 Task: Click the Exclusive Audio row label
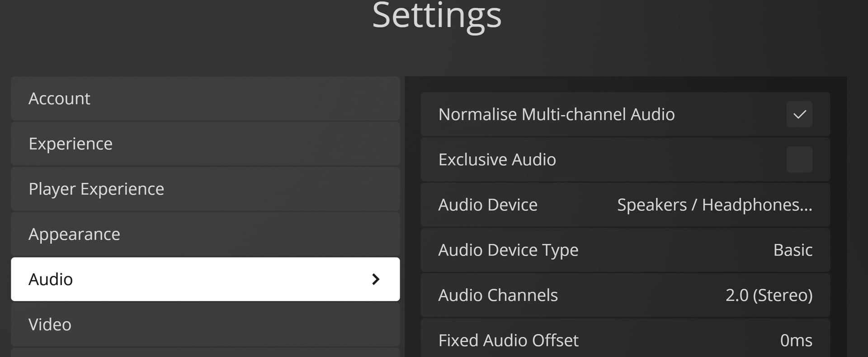(497, 160)
